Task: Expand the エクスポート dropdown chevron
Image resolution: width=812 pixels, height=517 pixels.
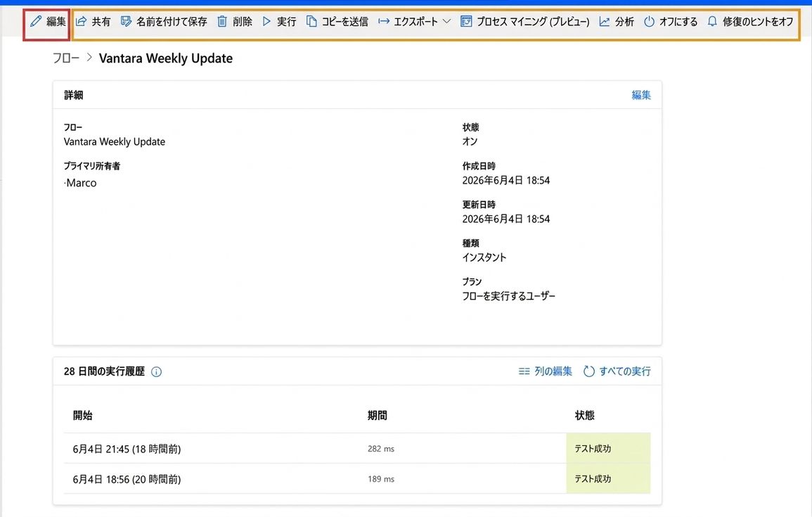Action: 447,21
